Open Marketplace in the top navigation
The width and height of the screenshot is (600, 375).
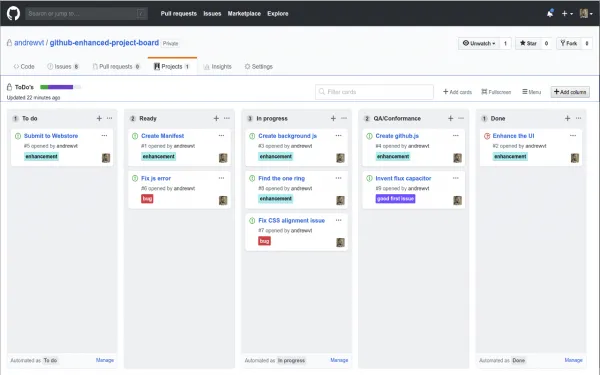tap(244, 13)
